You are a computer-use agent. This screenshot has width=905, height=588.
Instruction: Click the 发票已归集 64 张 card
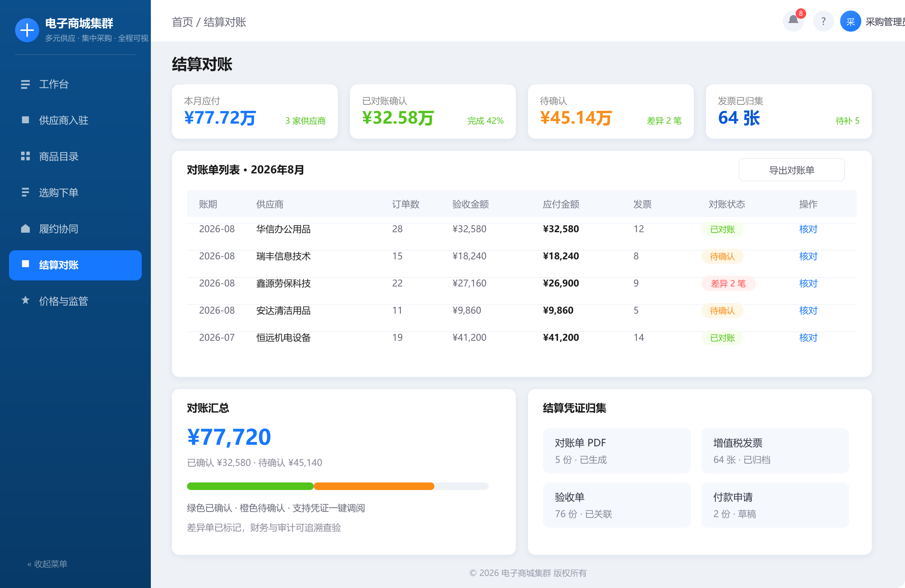point(788,111)
